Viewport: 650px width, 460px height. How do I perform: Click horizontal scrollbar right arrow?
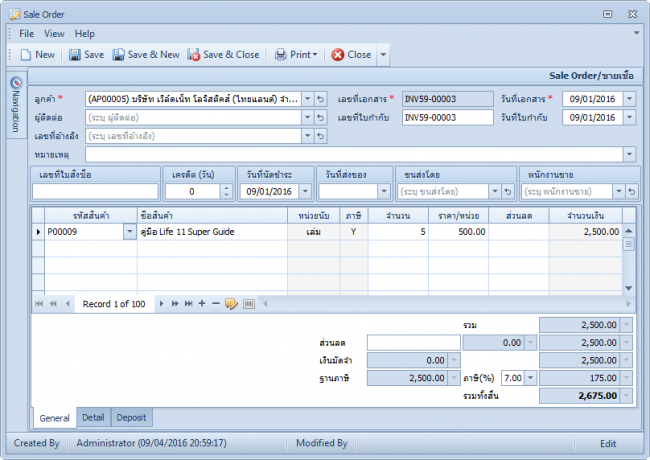click(628, 304)
